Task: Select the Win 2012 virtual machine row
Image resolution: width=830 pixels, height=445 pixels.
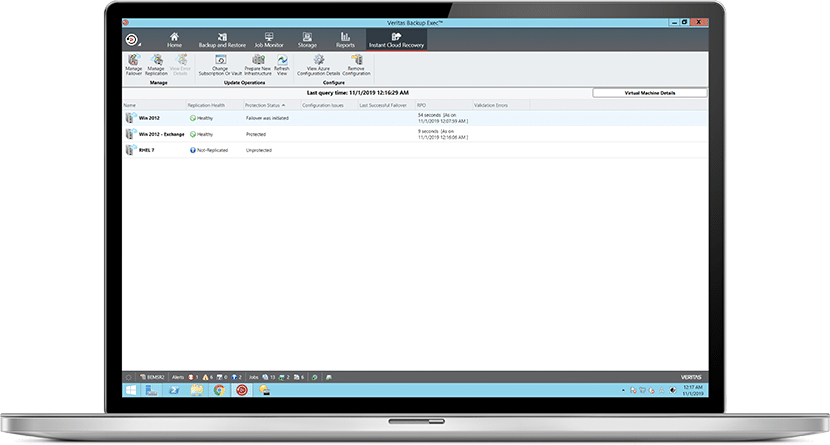Action: (x=415, y=118)
